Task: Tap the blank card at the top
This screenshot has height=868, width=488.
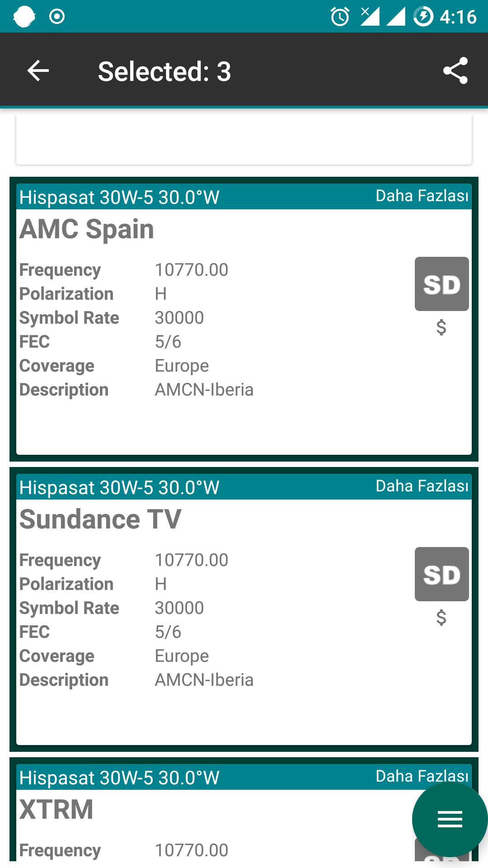Action: [244, 139]
